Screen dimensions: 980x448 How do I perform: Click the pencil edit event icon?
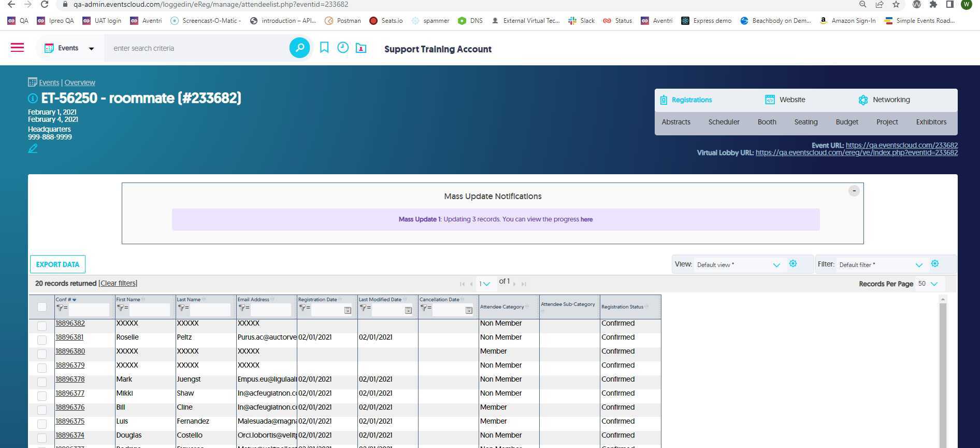pos(33,149)
